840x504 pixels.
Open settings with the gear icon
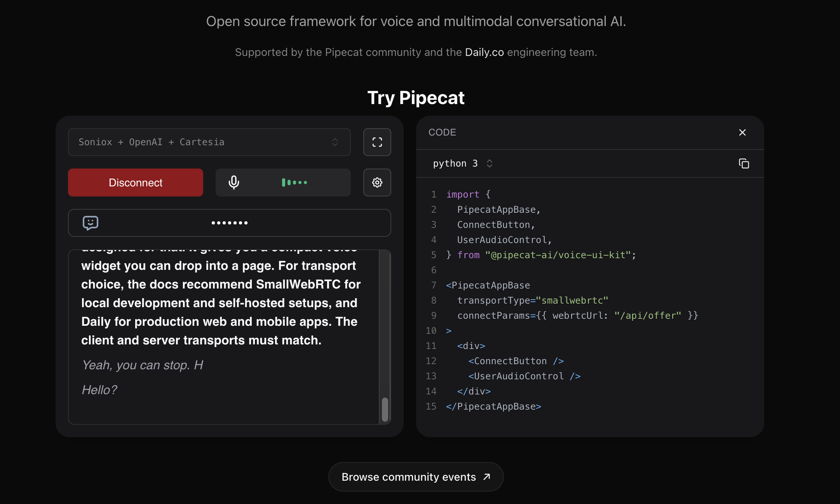click(x=377, y=182)
